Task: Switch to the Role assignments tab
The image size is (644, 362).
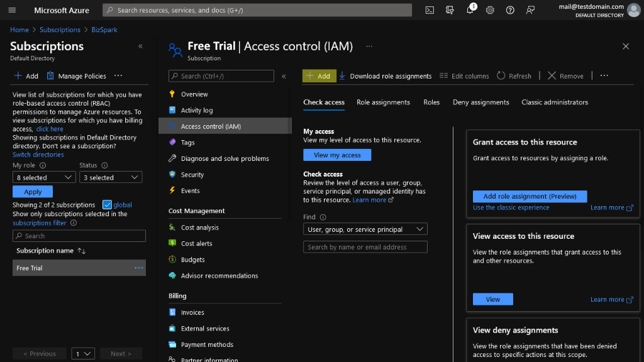Action: [383, 102]
